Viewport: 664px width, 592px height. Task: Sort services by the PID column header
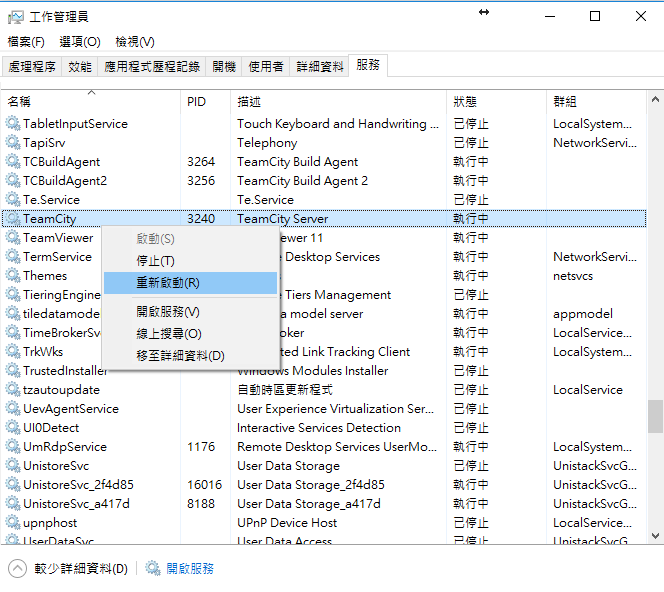tap(205, 102)
